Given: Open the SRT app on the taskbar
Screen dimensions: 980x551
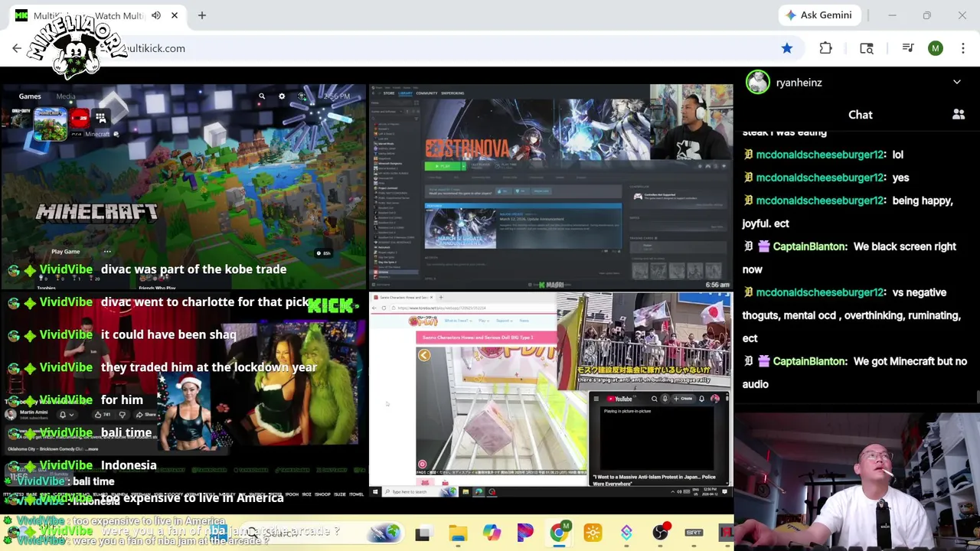Looking at the screenshot, I should coord(694,533).
